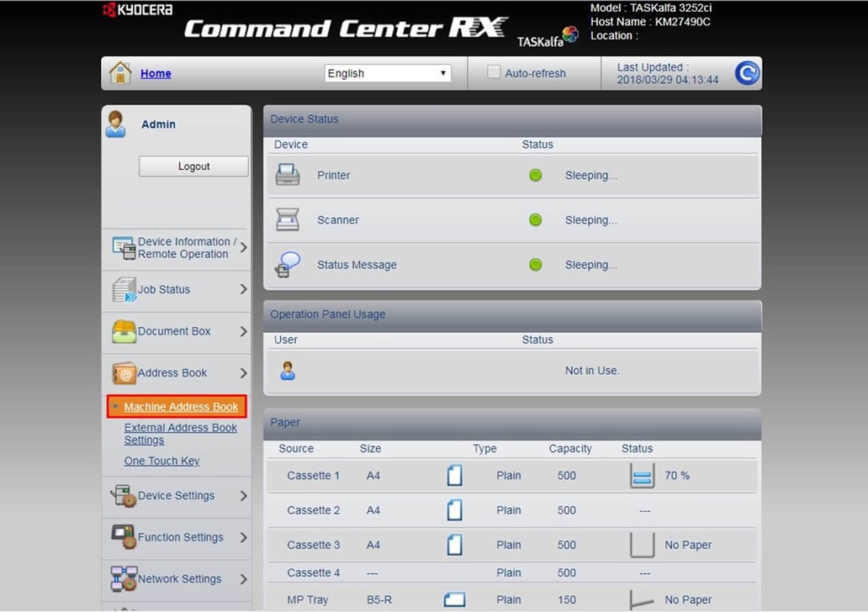This screenshot has height=612, width=868.
Task: Click the refresh icon beside Last Updated
Action: point(747,73)
